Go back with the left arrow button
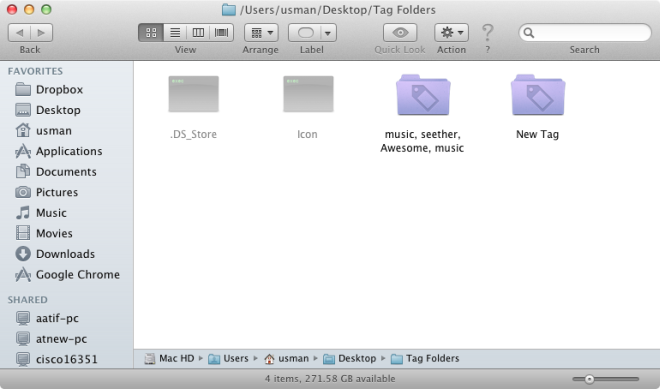660x389 pixels. (x=19, y=32)
